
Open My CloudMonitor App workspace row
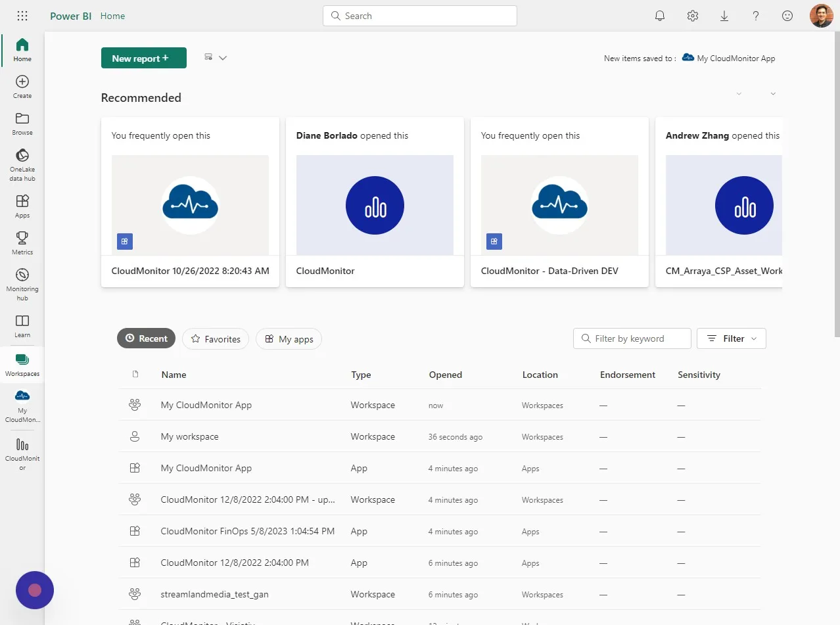440,405
